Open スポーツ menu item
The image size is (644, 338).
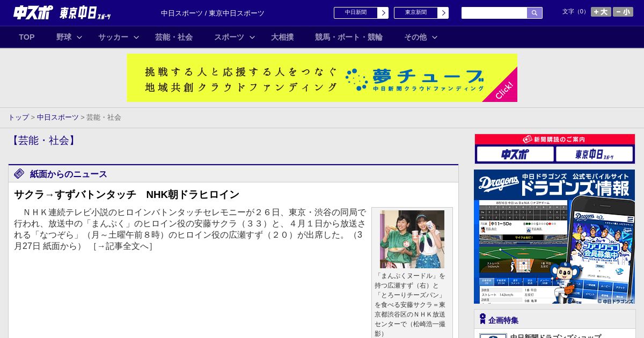pyautogui.click(x=229, y=37)
